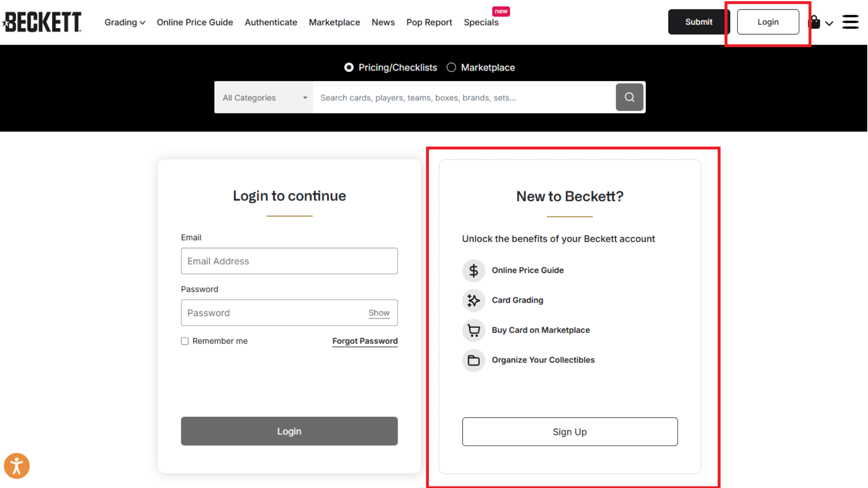Click the gray Login form button
This screenshot has width=868, height=488.
pyautogui.click(x=289, y=431)
